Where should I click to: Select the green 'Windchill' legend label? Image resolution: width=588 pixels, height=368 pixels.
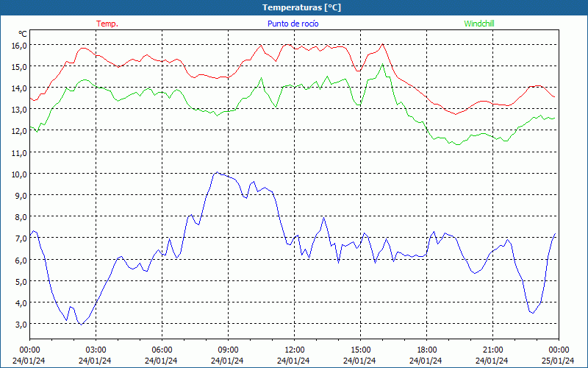[479, 24]
